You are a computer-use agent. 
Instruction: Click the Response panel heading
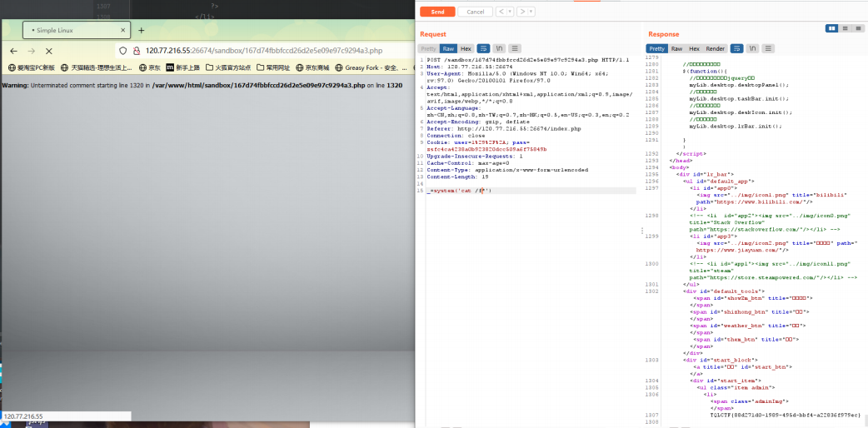664,34
